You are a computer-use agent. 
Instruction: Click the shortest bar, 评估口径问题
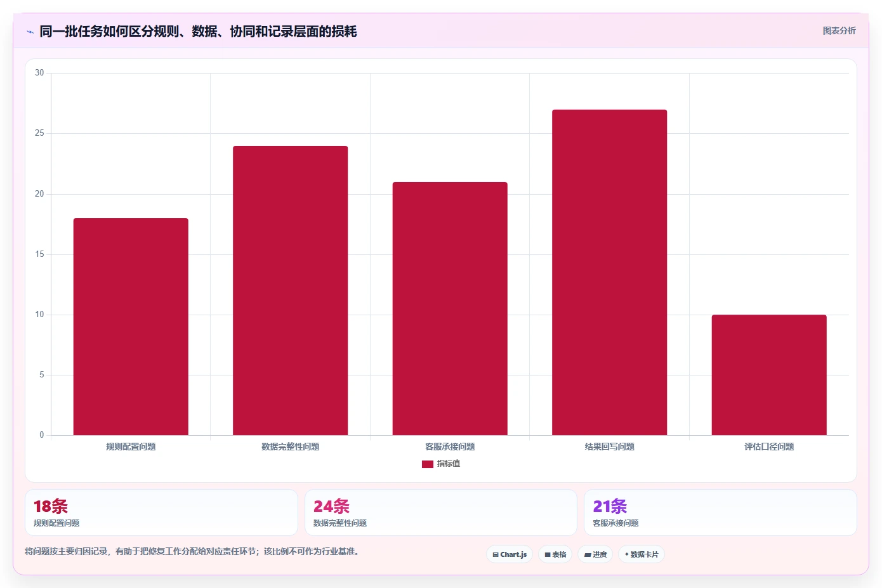pos(769,375)
